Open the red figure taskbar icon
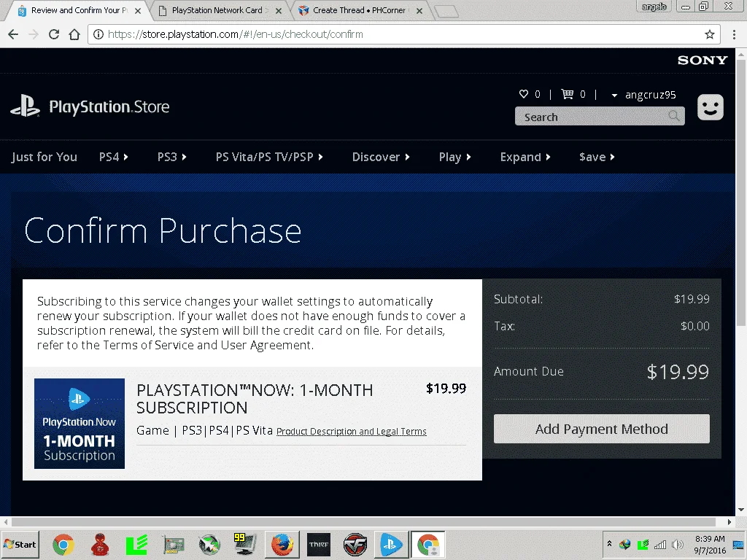747x560 pixels. (x=100, y=544)
